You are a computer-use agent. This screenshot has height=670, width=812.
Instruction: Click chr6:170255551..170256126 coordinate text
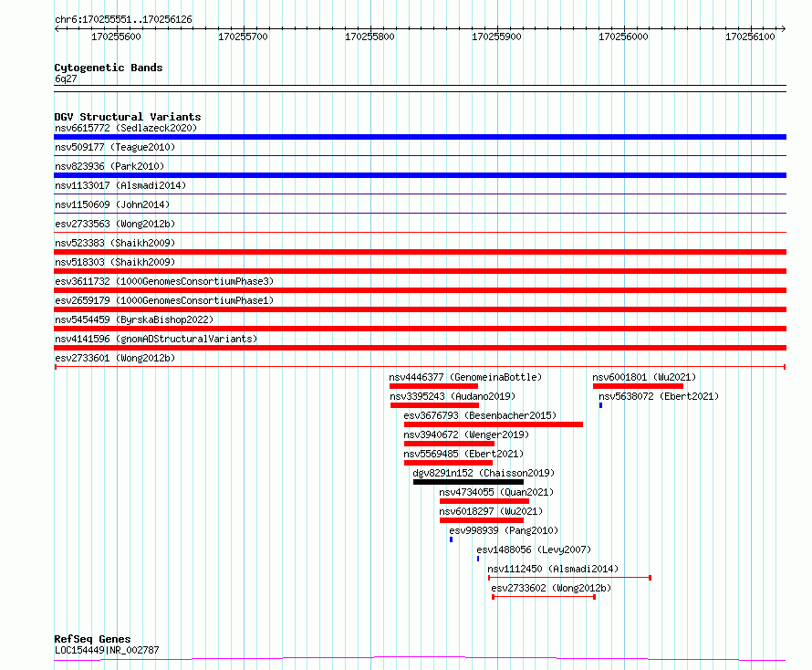tap(123, 20)
